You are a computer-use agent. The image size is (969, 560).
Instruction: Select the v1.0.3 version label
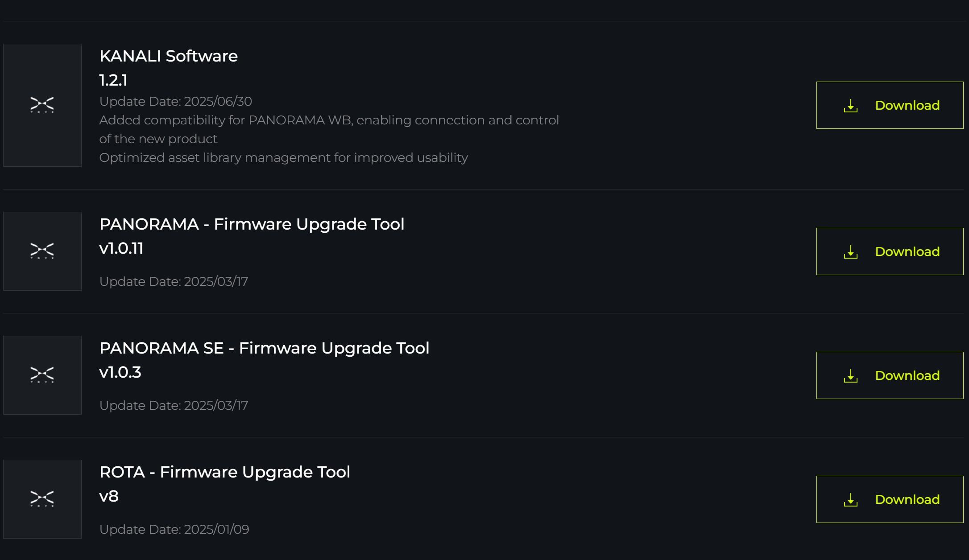tap(120, 372)
